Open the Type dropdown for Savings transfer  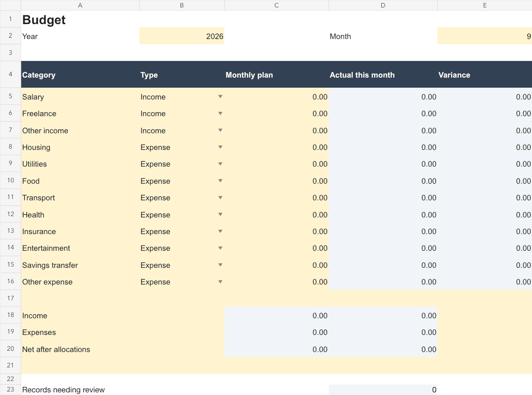(220, 265)
